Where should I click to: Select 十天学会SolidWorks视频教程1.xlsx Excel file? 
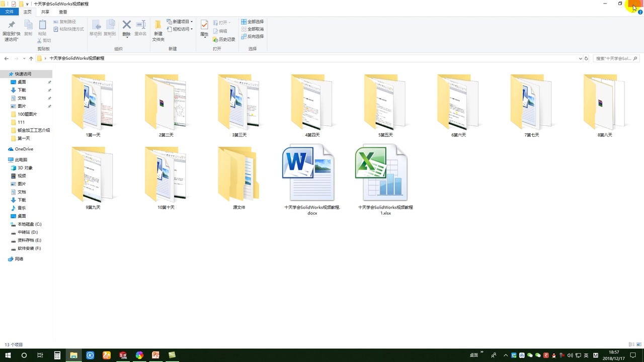(x=385, y=180)
